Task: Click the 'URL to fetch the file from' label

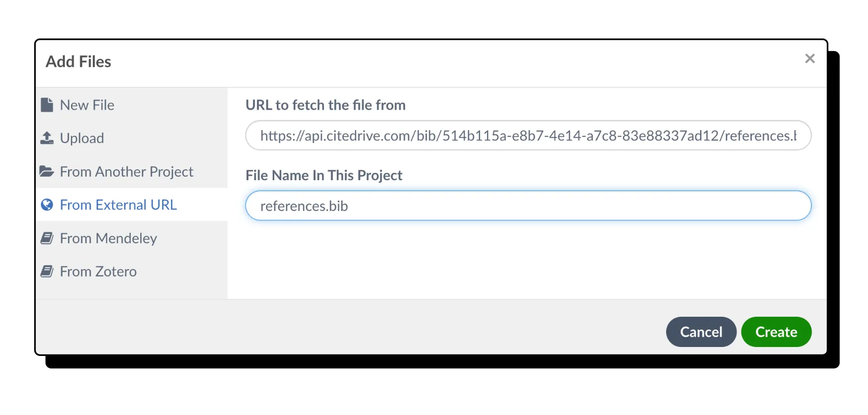Action: (325, 105)
